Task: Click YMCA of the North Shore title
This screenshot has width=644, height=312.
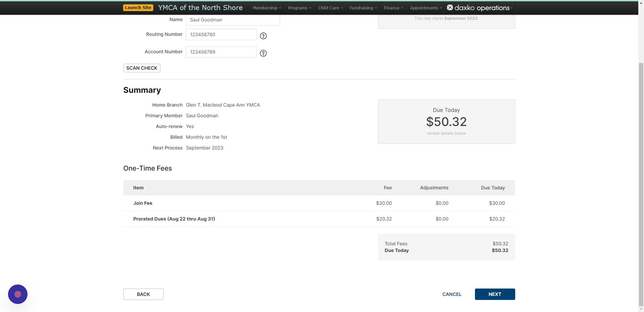Action: (x=200, y=8)
